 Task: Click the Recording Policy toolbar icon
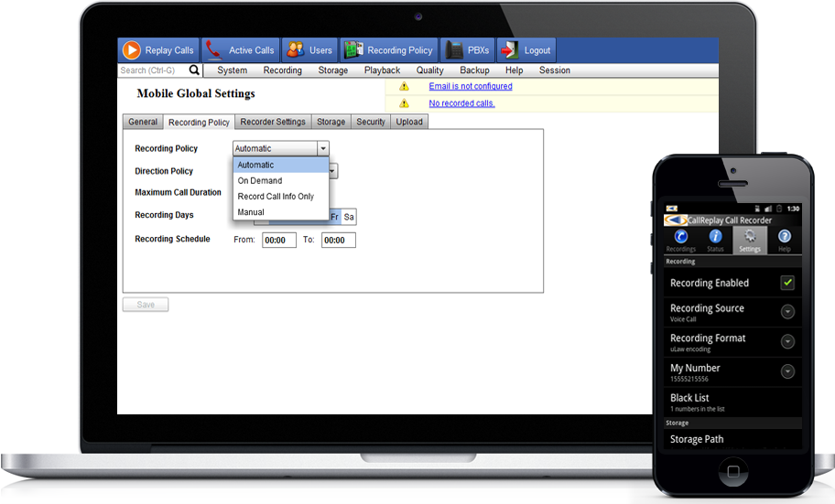[353, 49]
